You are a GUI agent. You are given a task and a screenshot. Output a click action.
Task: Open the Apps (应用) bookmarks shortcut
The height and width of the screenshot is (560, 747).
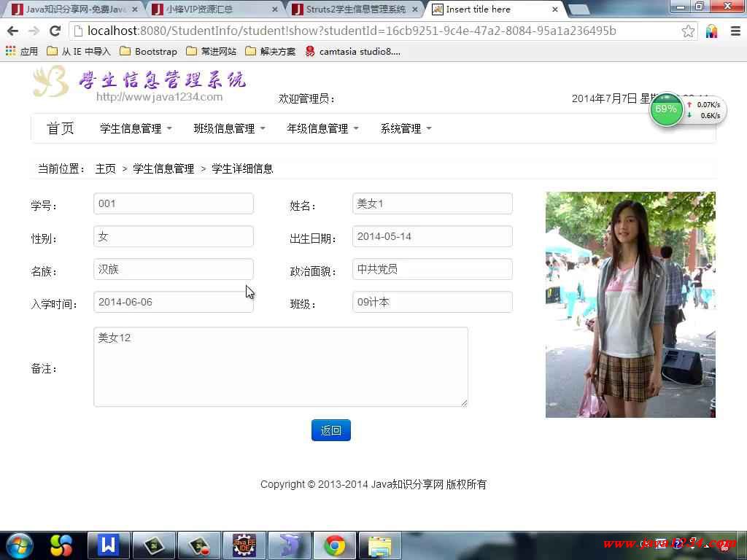[x=22, y=51]
